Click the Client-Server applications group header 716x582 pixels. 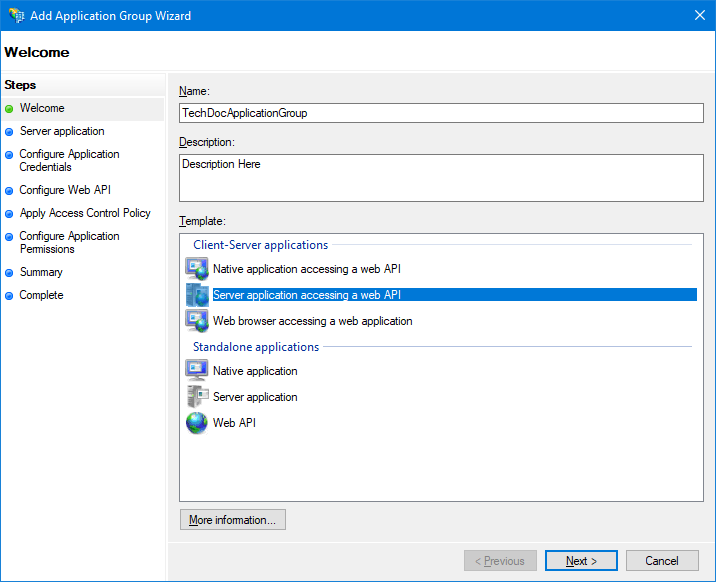[x=260, y=245]
